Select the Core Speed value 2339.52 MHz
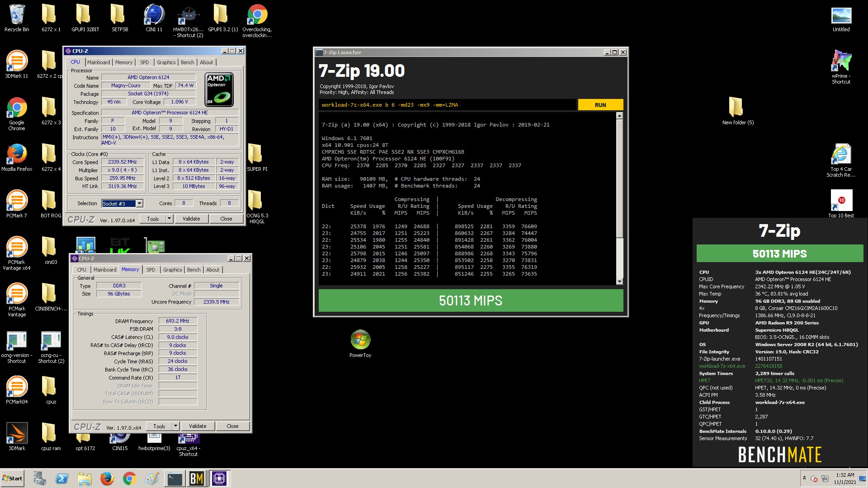 pos(123,162)
